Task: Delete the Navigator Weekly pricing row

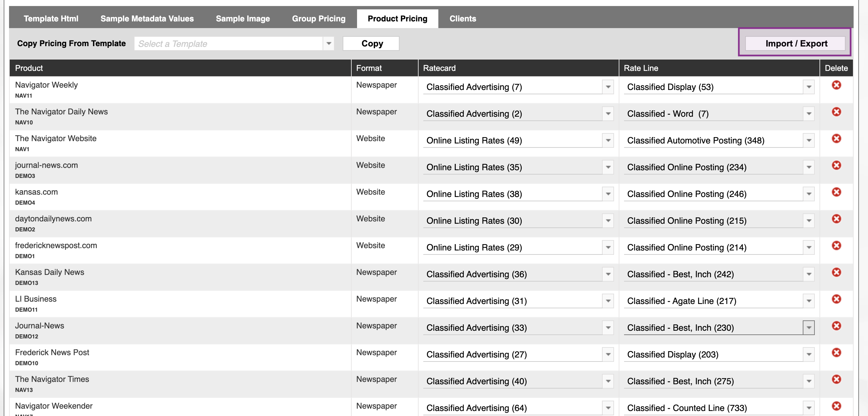Action: coord(836,85)
